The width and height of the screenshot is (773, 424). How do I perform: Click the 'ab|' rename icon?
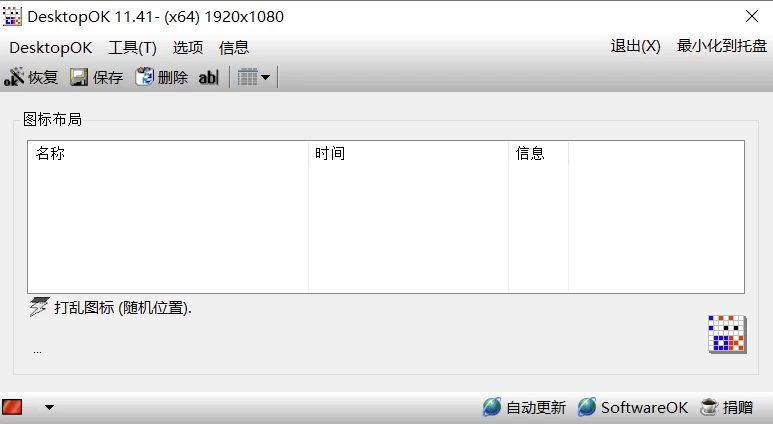pos(208,77)
